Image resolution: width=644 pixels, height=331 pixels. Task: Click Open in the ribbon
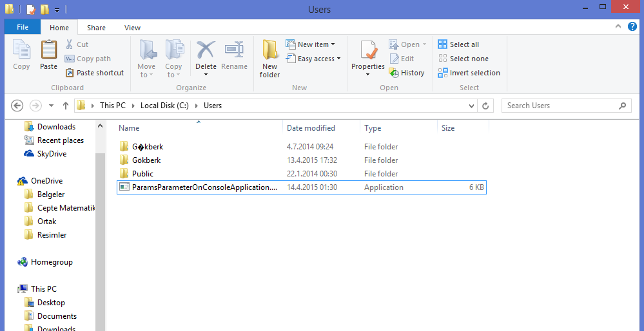408,44
